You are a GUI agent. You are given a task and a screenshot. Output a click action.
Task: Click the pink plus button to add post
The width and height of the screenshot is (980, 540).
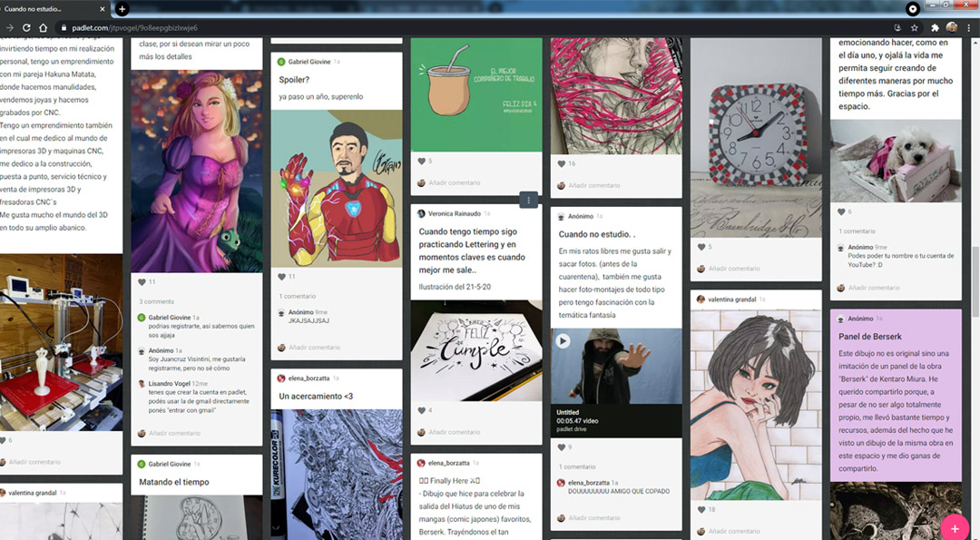[955, 529]
